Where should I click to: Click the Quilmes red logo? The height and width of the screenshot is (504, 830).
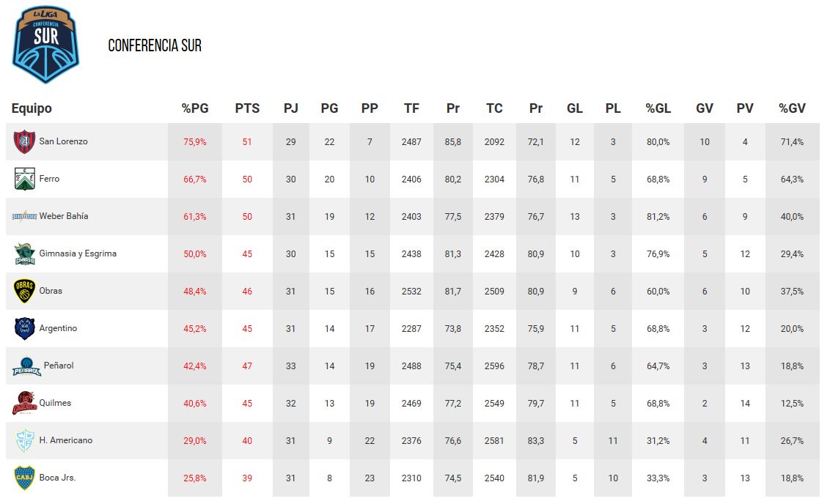click(x=24, y=403)
